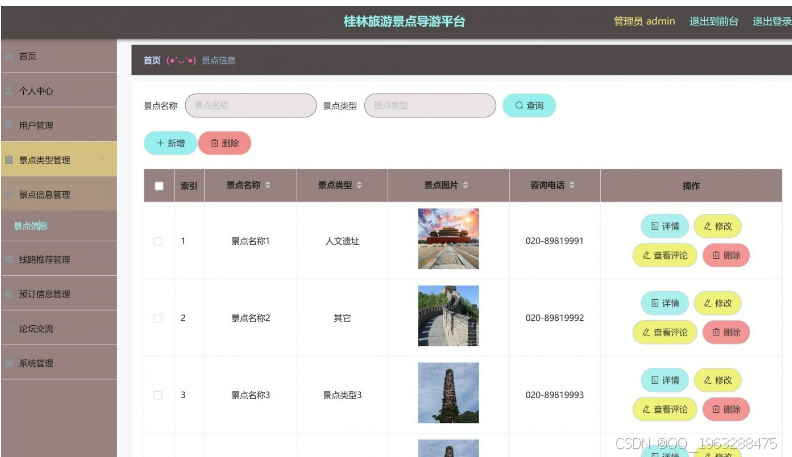792x457 pixels.
Task: Open the Great Wall thumbnail for 景点名称2
Action: [448, 316]
